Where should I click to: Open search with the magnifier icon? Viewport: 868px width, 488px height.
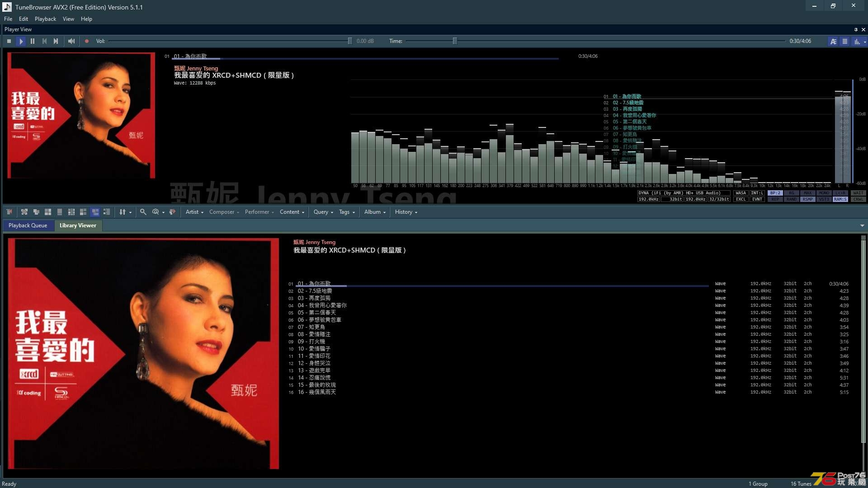[x=143, y=212]
